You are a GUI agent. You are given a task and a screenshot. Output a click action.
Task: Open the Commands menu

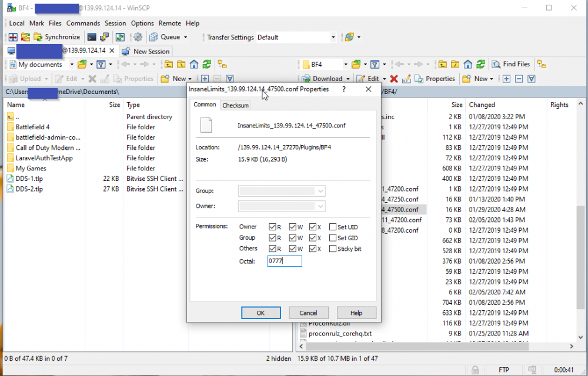(83, 23)
